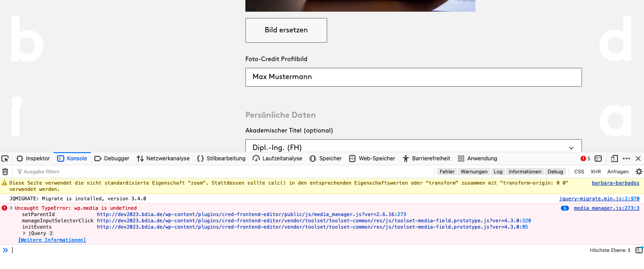Activate the element picker icon
The height and width of the screenshot is (269, 644).
[5, 159]
